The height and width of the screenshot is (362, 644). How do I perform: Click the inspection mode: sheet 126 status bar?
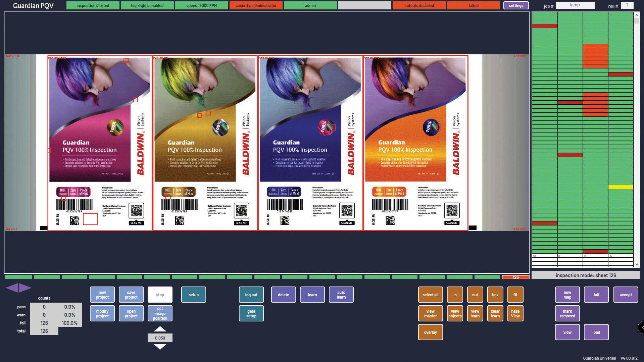point(586,275)
